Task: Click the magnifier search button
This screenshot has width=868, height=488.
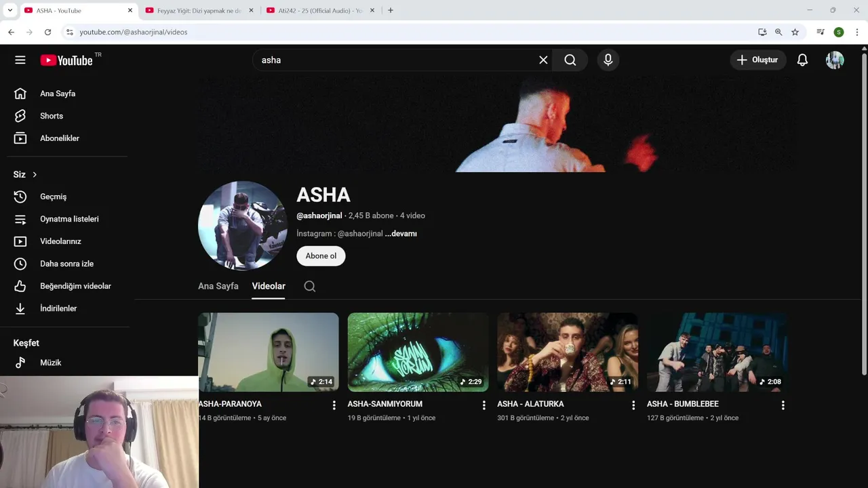Action: click(x=570, y=60)
